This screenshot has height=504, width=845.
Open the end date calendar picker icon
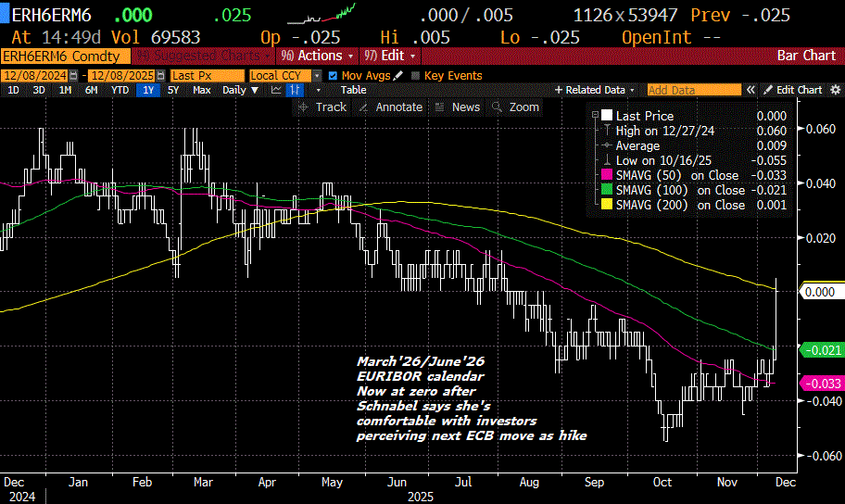(160, 76)
